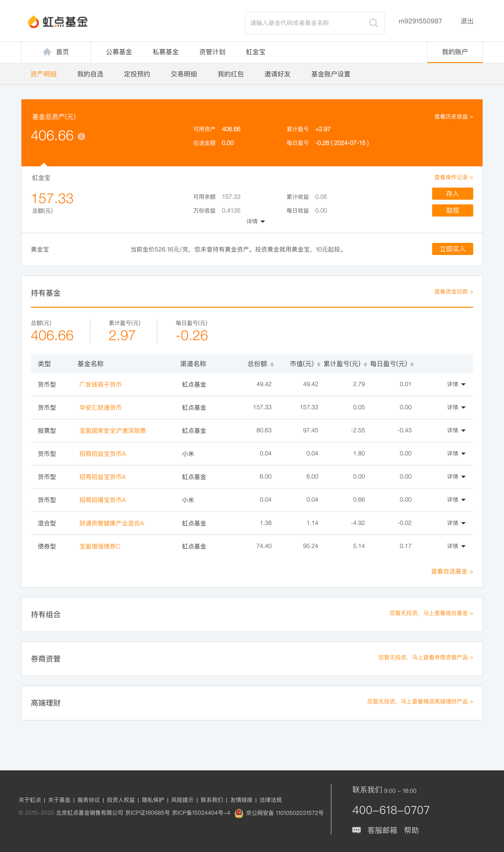Open 查看操作记录 link

point(453,177)
